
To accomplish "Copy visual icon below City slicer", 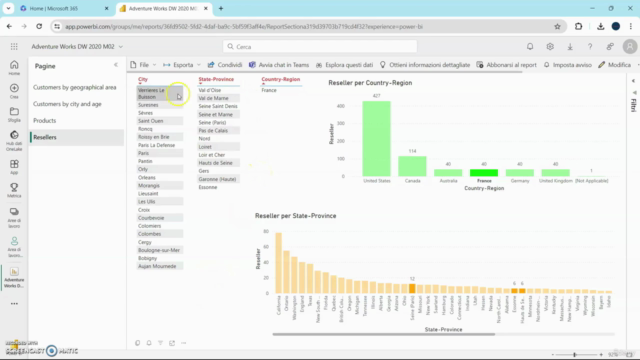I will pos(138,343).
